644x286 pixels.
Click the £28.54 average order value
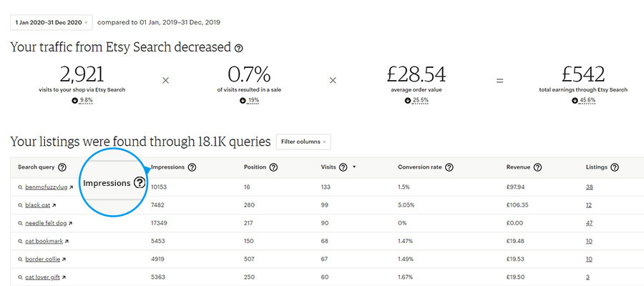pyautogui.click(x=416, y=75)
